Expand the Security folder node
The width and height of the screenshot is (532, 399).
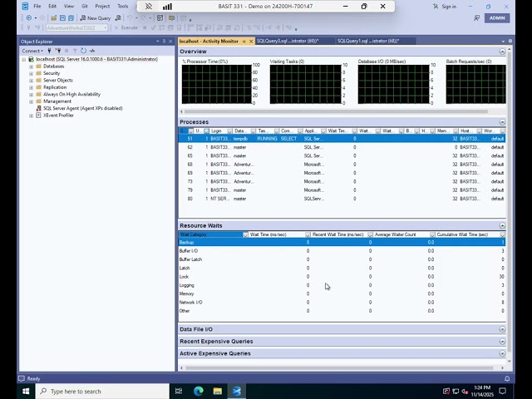[32, 74]
